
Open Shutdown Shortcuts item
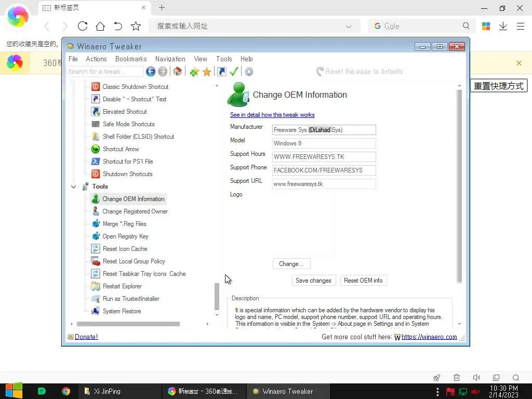(128, 174)
